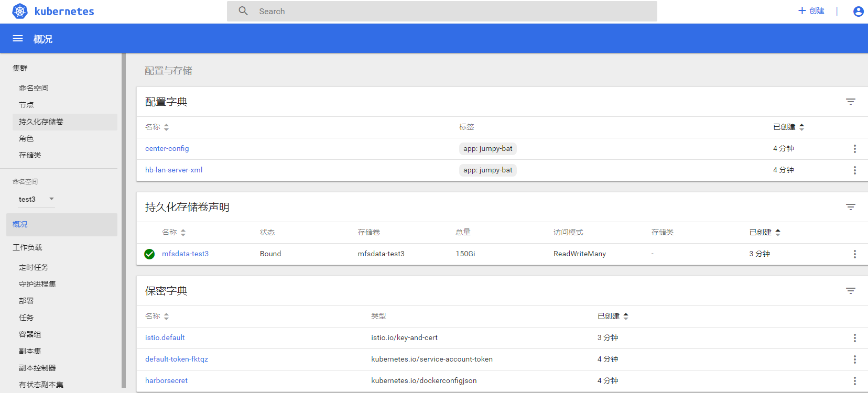
Task: Click the 标签 column header
Action: click(466, 127)
